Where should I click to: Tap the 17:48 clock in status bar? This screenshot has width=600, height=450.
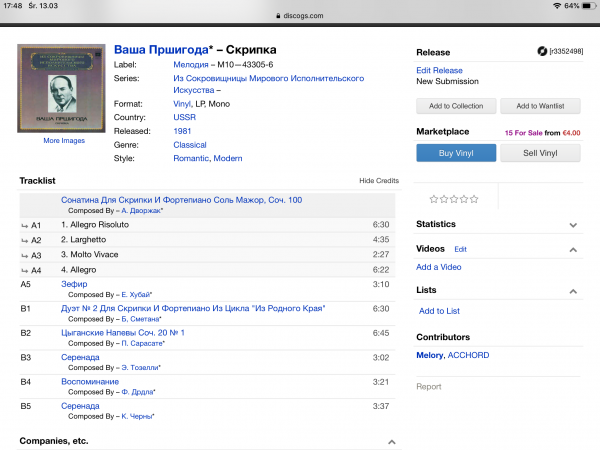pos(13,6)
